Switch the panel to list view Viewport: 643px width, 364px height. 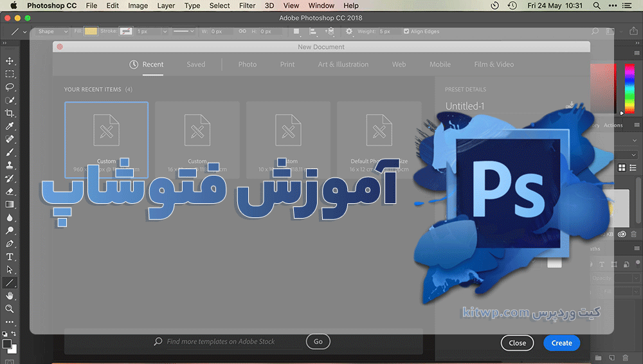[633, 167]
